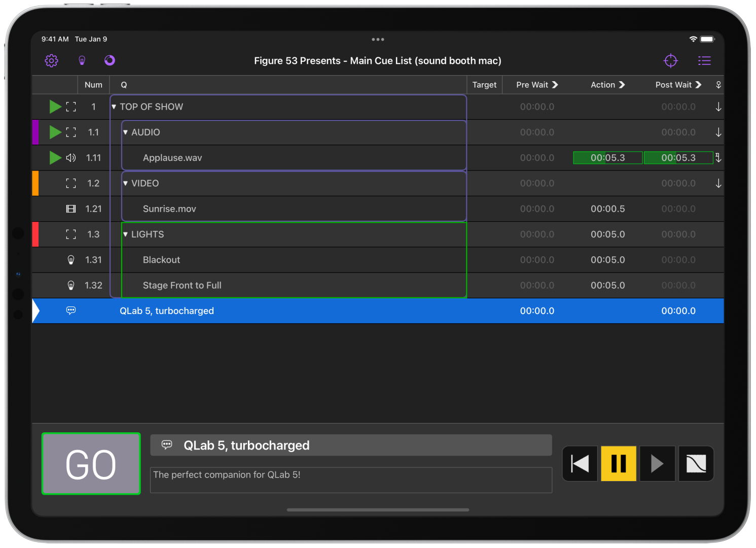756x548 pixels.
Task: Tap the crosshair target icon
Action: pyautogui.click(x=670, y=61)
